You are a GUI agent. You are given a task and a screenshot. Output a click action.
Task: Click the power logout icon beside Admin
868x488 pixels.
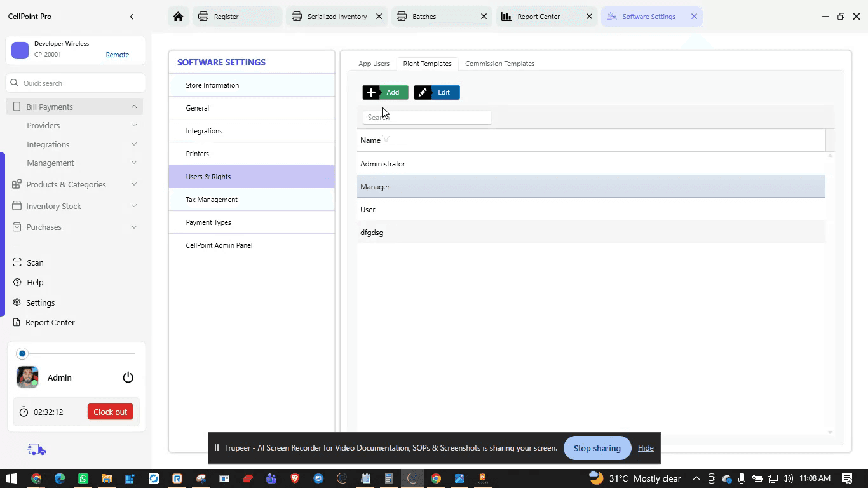point(128,377)
